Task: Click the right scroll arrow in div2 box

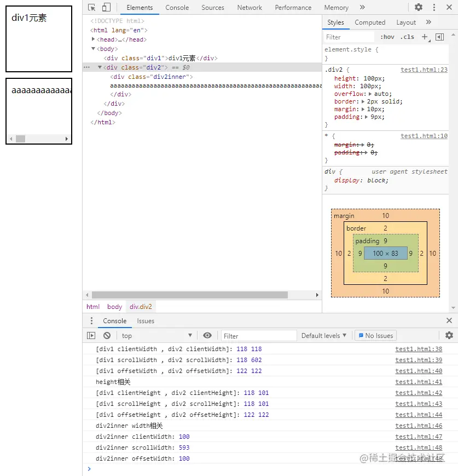Action: coord(67,139)
